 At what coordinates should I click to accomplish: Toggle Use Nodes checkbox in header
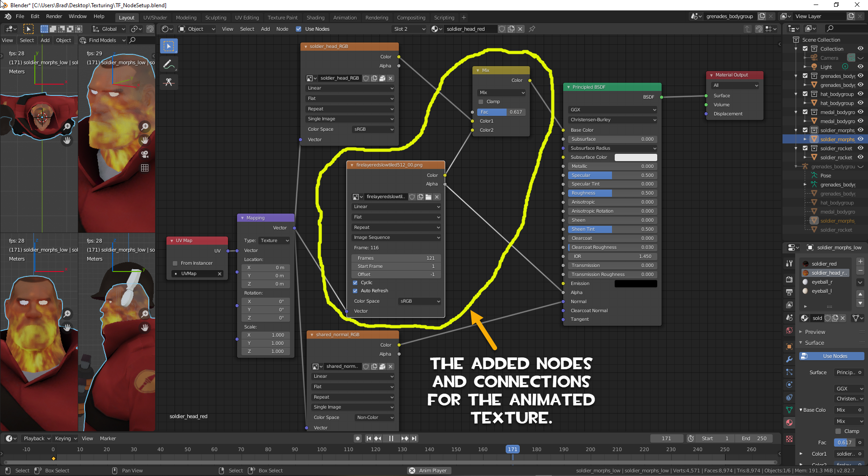click(299, 29)
